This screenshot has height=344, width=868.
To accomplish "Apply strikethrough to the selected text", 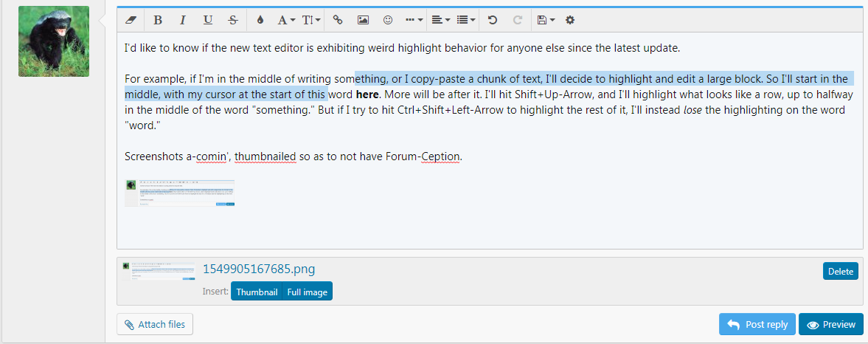I will [233, 20].
